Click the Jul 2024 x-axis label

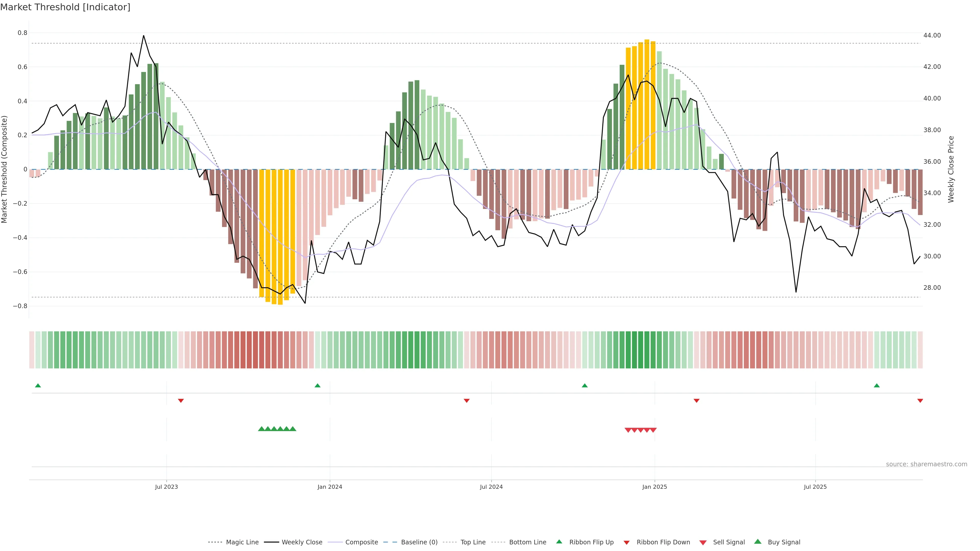[x=491, y=487]
